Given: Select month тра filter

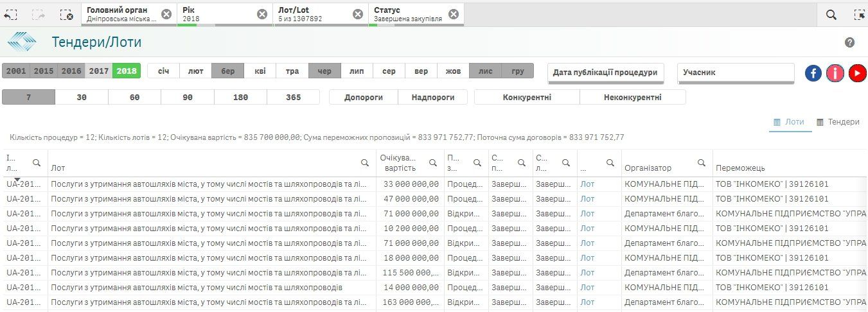Looking at the screenshot, I should (x=292, y=71).
